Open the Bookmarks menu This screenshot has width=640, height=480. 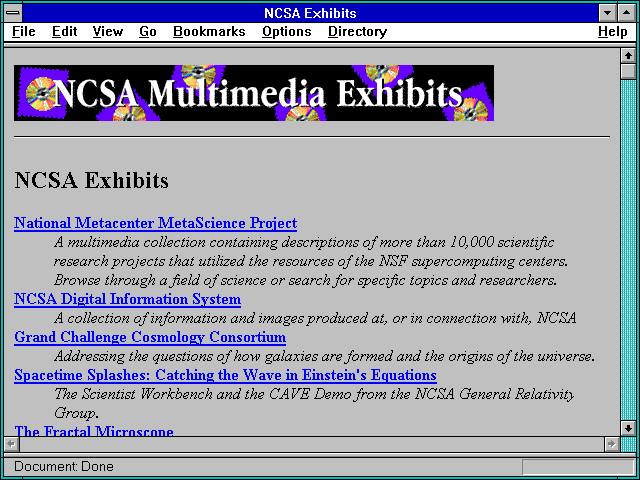[x=209, y=32]
